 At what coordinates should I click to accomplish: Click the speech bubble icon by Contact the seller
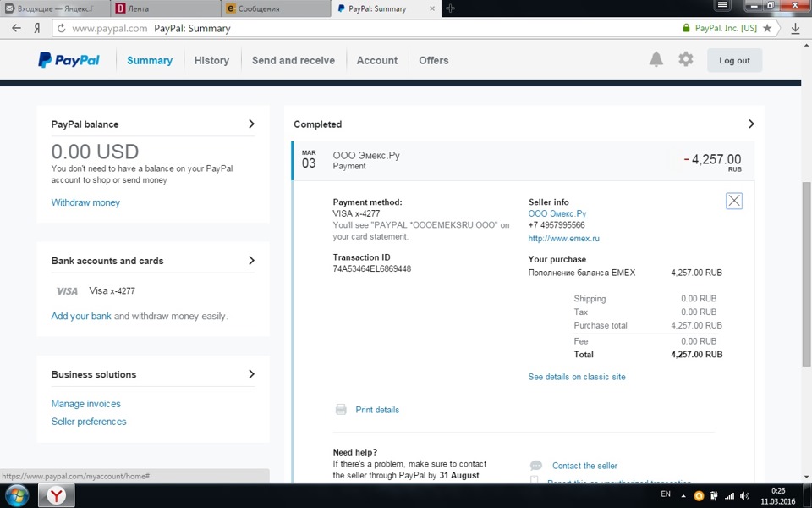click(x=536, y=466)
